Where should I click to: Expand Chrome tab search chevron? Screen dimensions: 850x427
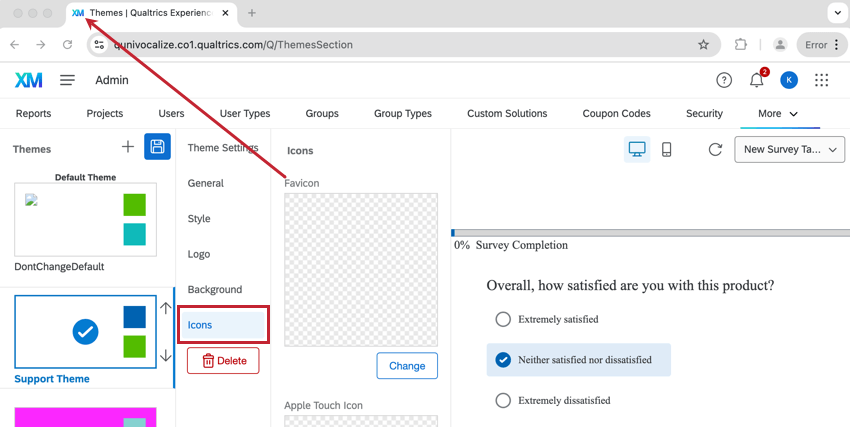click(x=837, y=13)
